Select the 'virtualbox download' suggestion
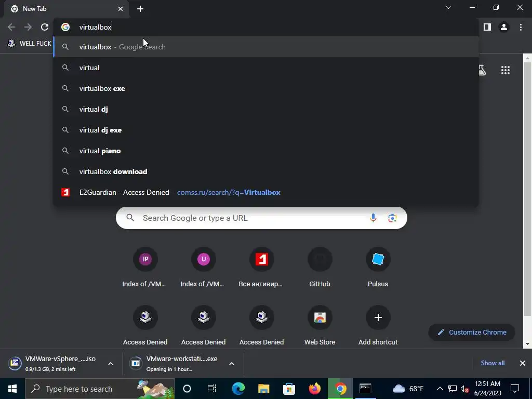Viewport: 532px width, 399px height. [266, 171]
